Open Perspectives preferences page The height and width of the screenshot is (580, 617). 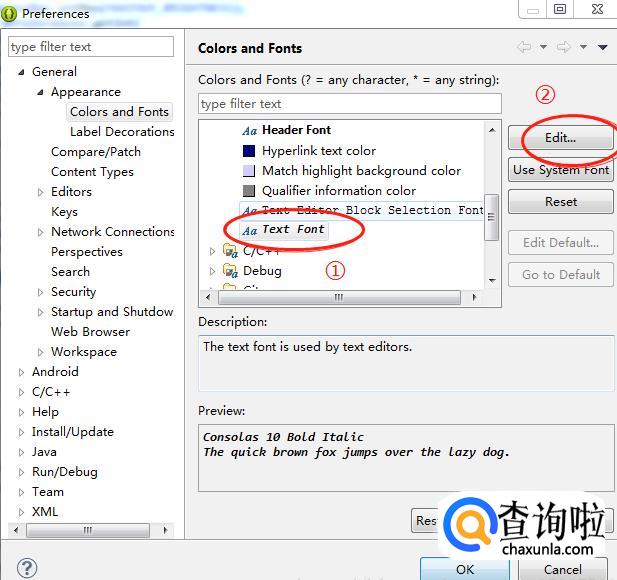87,252
